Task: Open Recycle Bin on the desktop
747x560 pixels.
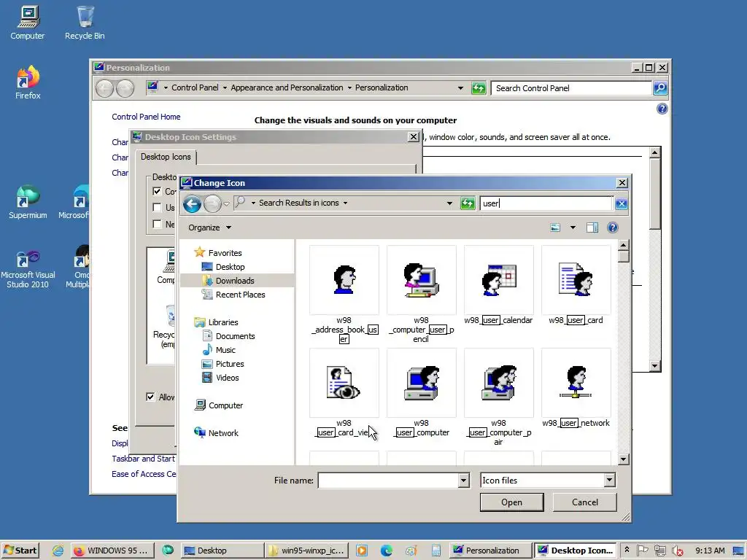Action: [x=85, y=23]
